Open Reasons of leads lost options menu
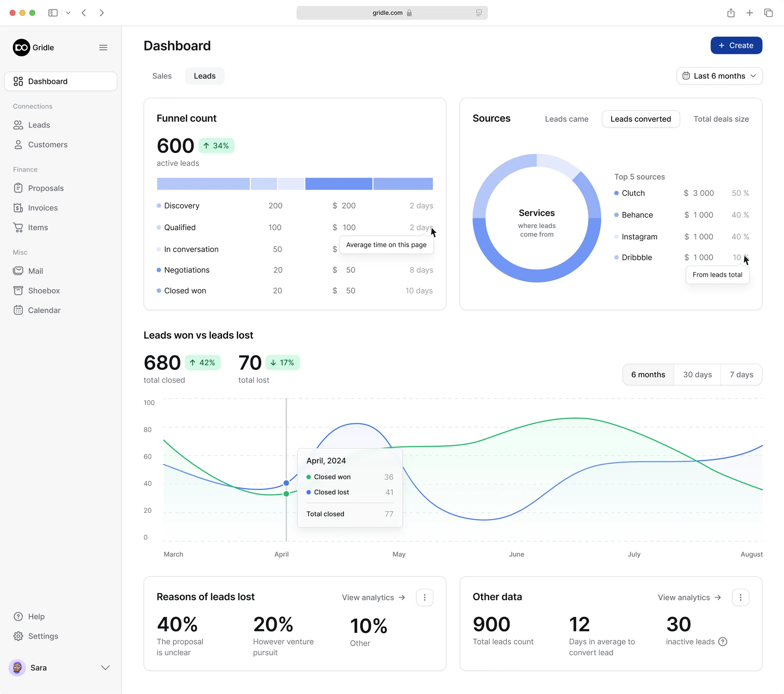The width and height of the screenshot is (784, 694). tap(424, 598)
